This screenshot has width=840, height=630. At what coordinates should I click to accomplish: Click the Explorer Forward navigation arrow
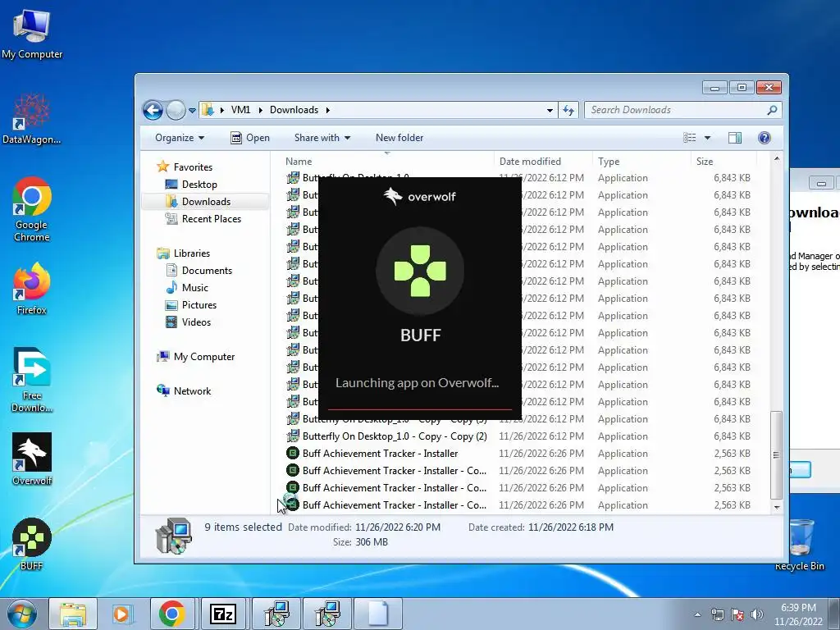(176, 111)
